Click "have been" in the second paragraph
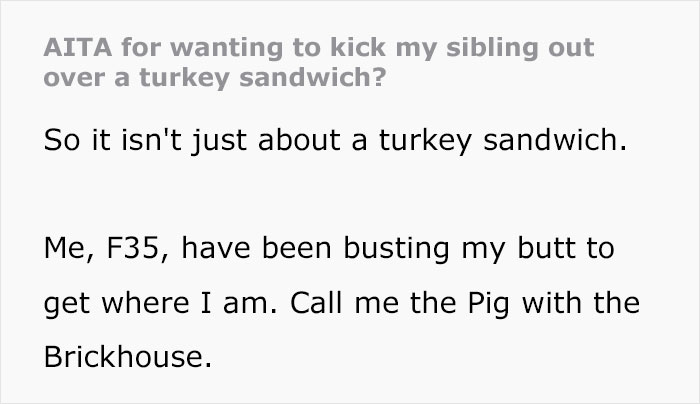The height and width of the screenshot is (404, 700). (256, 249)
